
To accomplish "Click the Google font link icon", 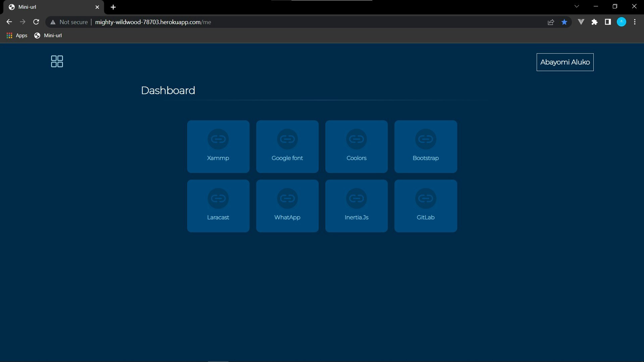I will click(x=287, y=139).
